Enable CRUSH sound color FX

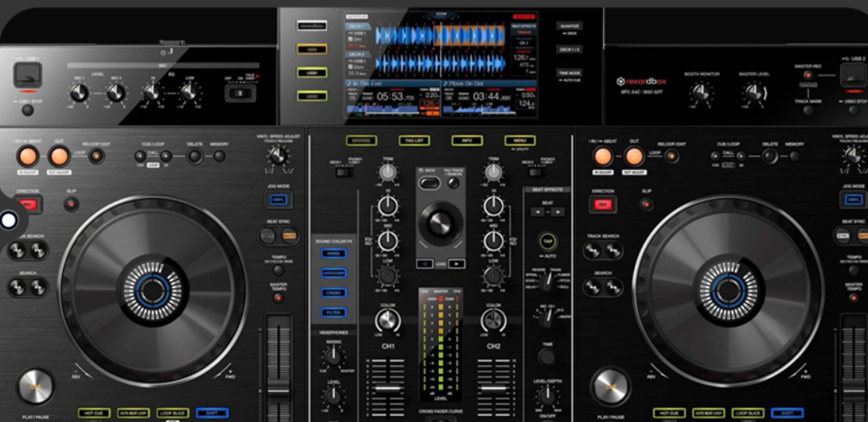point(333,292)
